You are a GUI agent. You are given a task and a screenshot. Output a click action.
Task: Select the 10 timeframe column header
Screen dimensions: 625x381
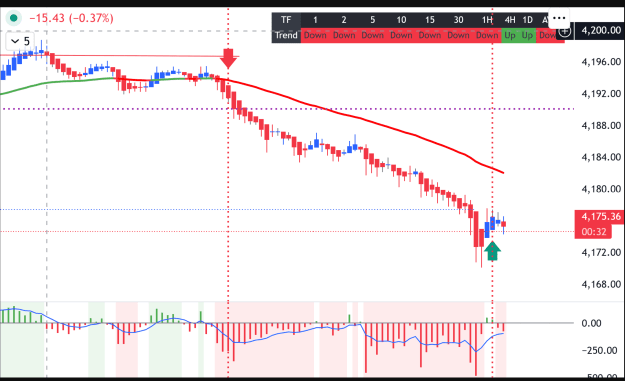point(401,20)
